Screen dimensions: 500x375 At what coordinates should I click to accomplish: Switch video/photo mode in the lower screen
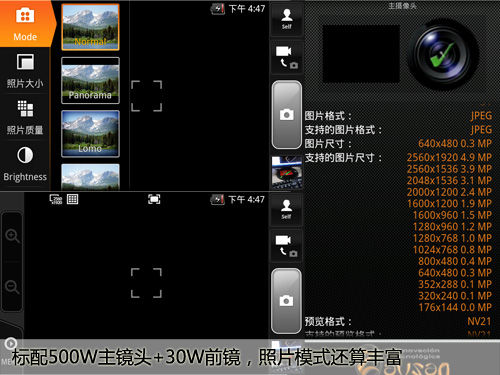(286, 246)
